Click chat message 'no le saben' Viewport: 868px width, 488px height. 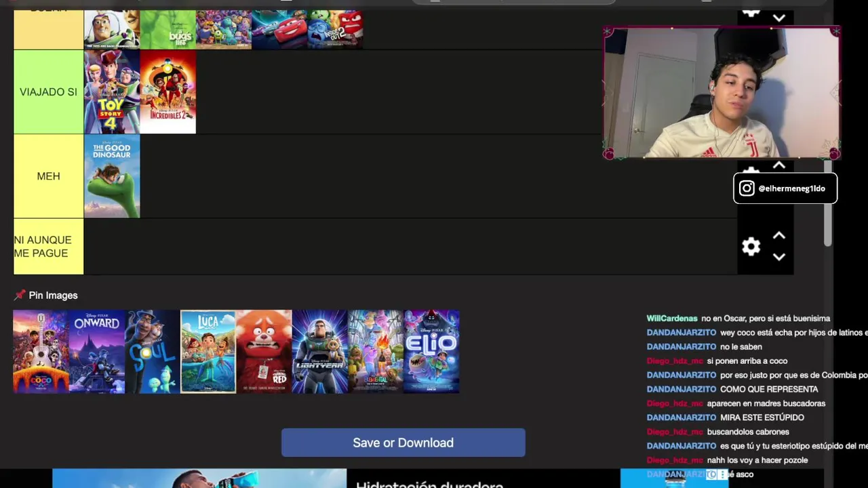point(741,347)
